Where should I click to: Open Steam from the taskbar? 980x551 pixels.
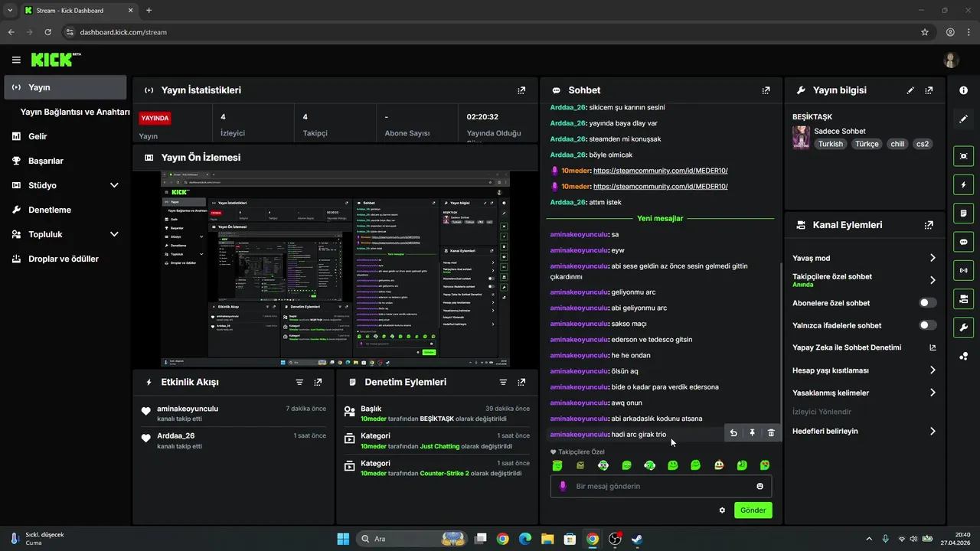pos(637,539)
